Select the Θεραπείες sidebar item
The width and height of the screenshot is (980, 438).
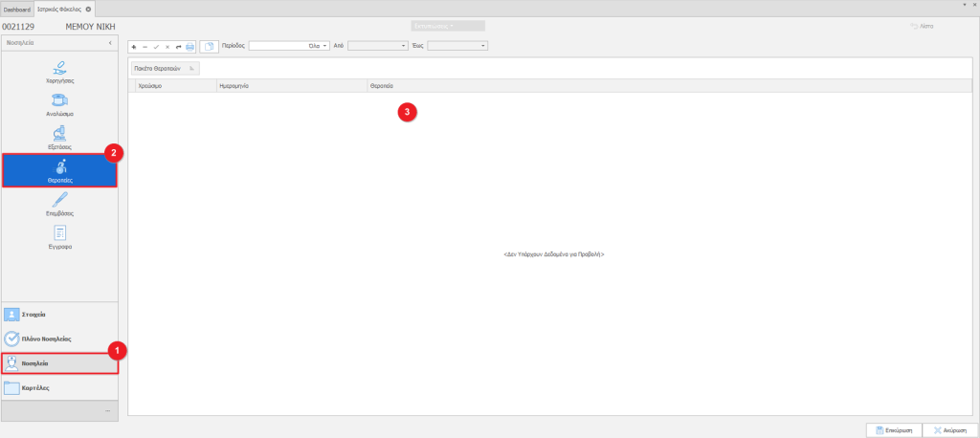pyautogui.click(x=59, y=170)
